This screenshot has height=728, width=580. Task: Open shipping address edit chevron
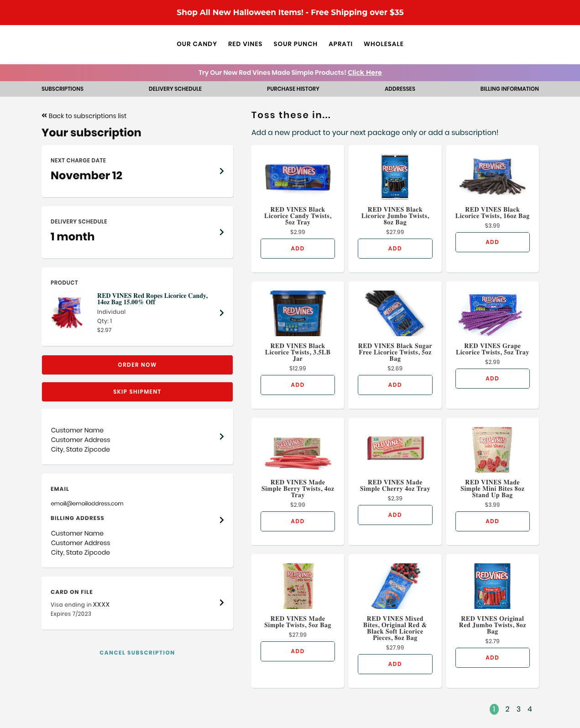pos(222,437)
